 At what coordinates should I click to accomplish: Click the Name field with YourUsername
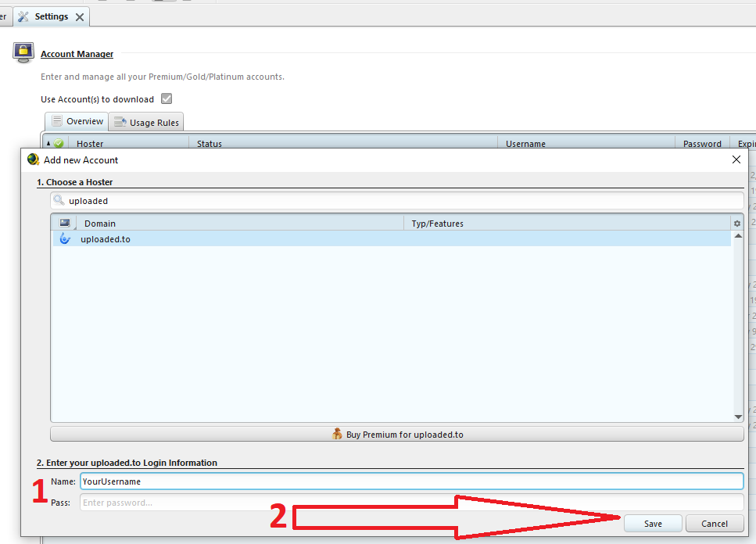412,481
